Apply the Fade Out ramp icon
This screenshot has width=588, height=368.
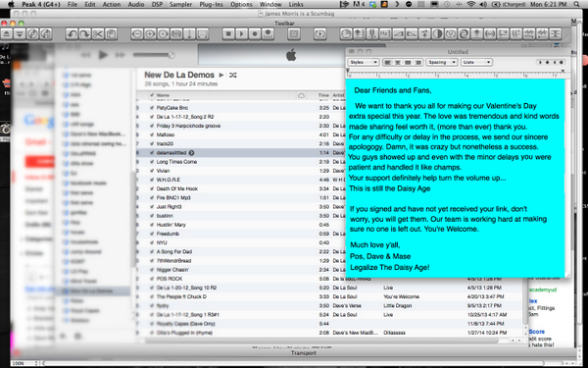412,34
